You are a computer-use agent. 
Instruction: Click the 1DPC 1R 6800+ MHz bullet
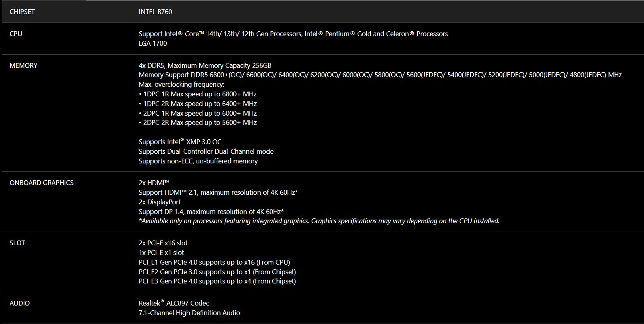click(x=198, y=94)
